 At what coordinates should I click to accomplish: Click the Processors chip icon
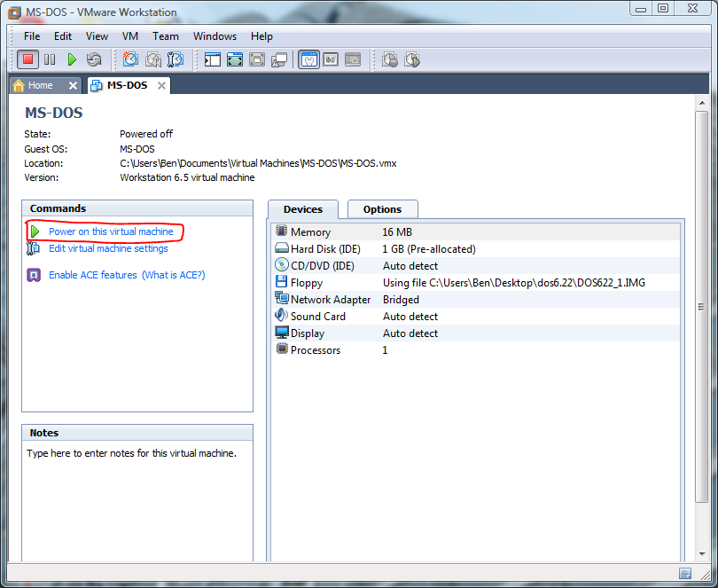tap(282, 349)
